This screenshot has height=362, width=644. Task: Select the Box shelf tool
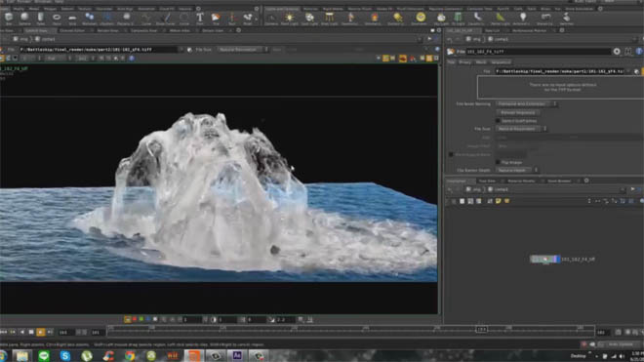click(x=9, y=19)
